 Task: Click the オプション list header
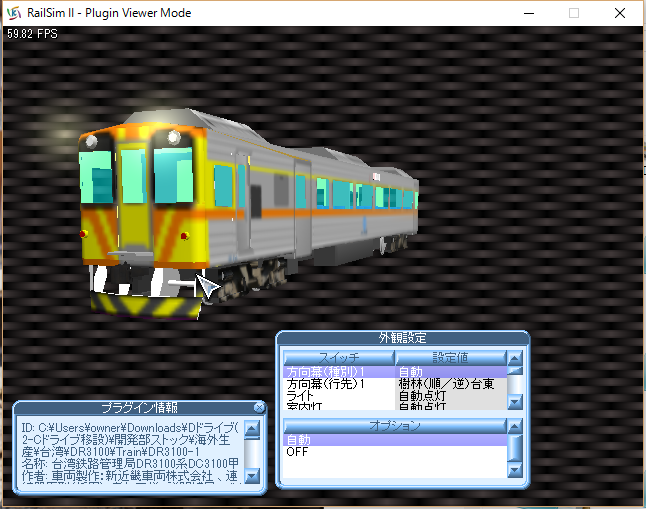pyautogui.click(x=395, y=426)
